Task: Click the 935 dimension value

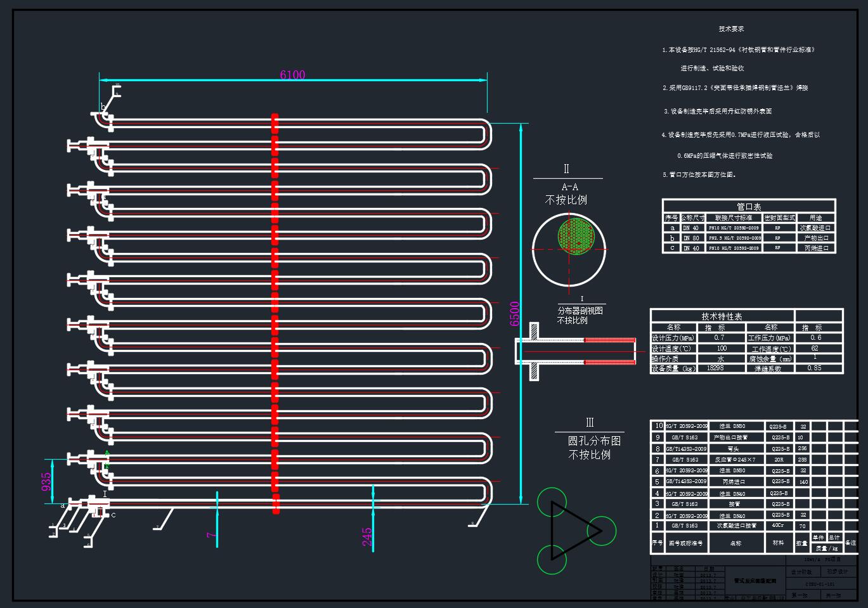Action: point(46,482)
